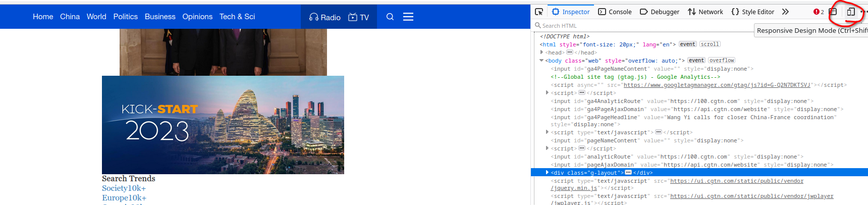Collapse the body element node
The width and height of the screenshot is (868, 205).
542,60
